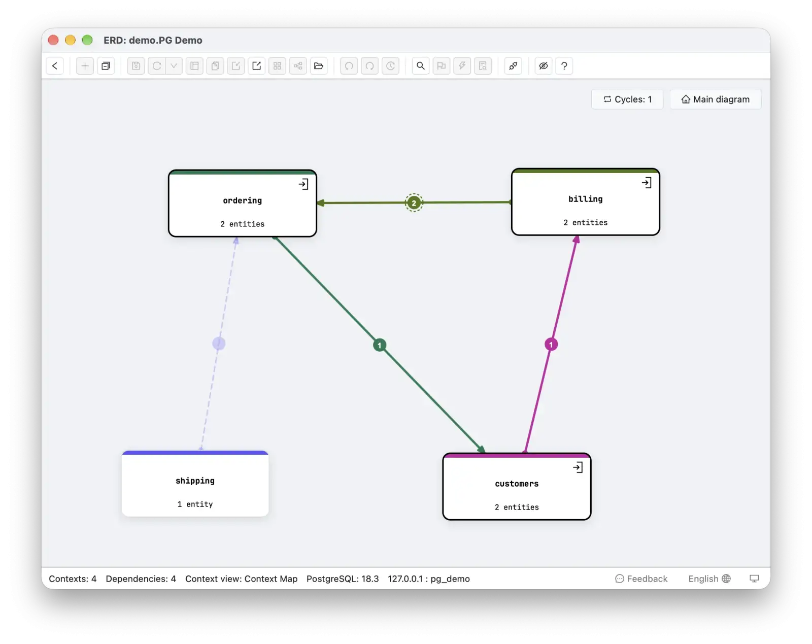
Task: Open search with the magnifier icon
Action: 421,66
